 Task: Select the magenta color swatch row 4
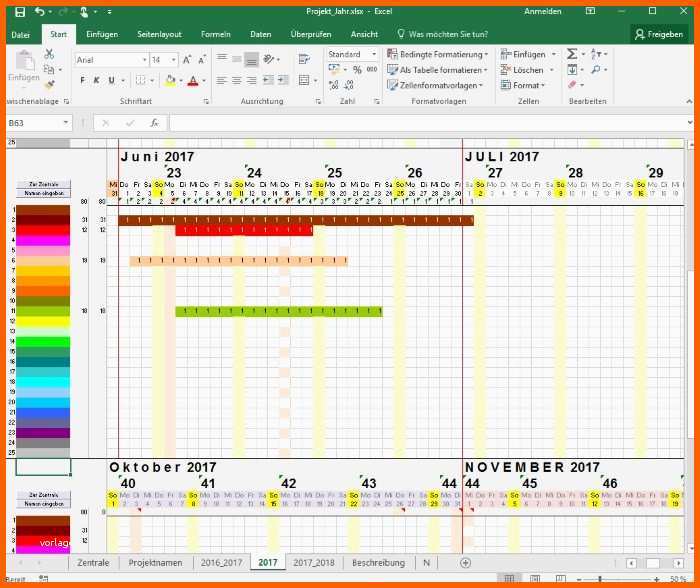[x=43, y=240]
